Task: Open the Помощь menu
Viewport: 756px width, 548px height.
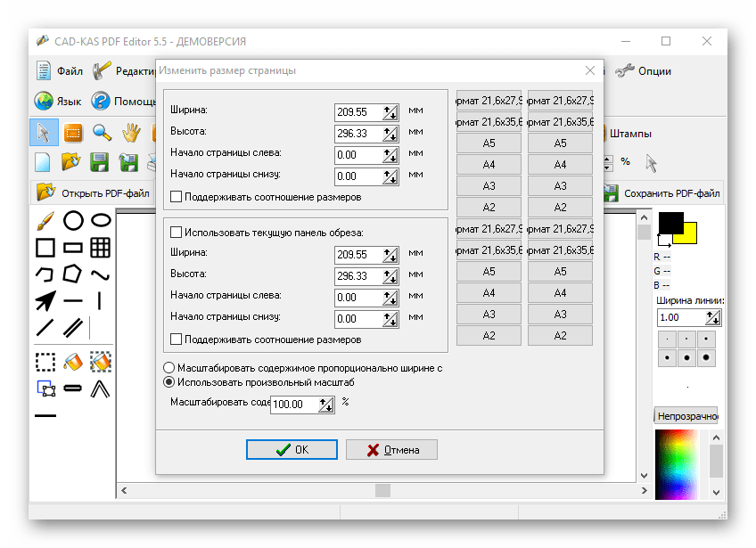Action: coord(123,102)
